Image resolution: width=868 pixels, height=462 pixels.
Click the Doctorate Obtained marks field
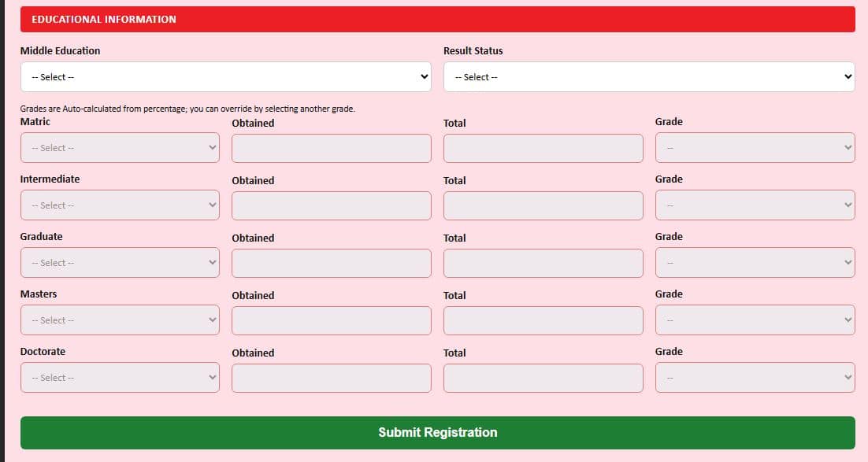(x=332, y=379)
